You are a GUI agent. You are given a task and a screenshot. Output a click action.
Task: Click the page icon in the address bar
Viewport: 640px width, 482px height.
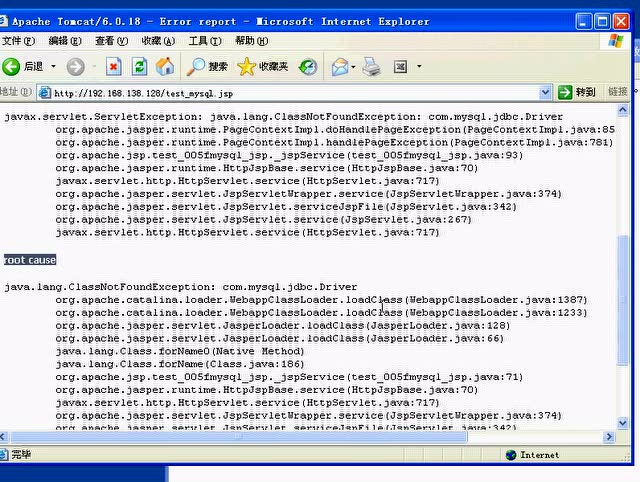point(44,93)
